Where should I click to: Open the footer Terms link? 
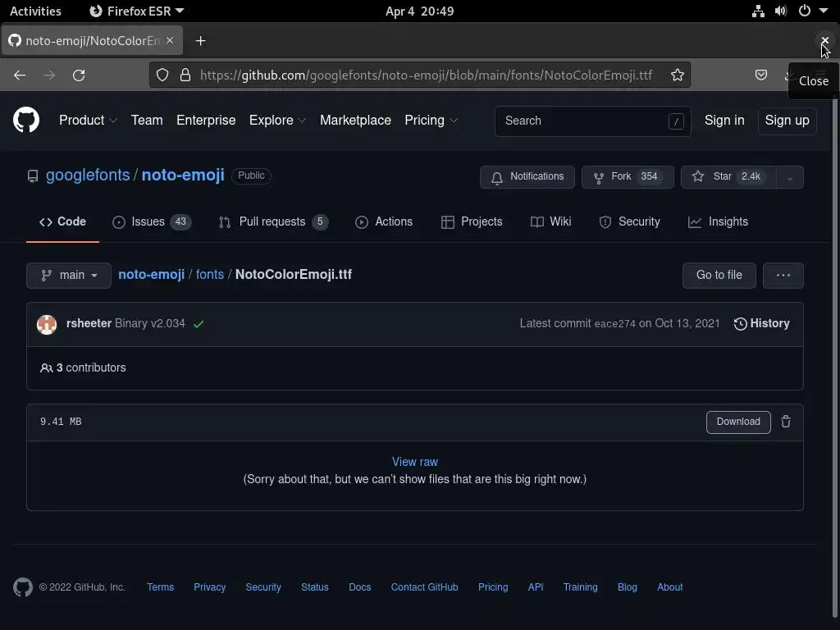(x=160, y=587)
